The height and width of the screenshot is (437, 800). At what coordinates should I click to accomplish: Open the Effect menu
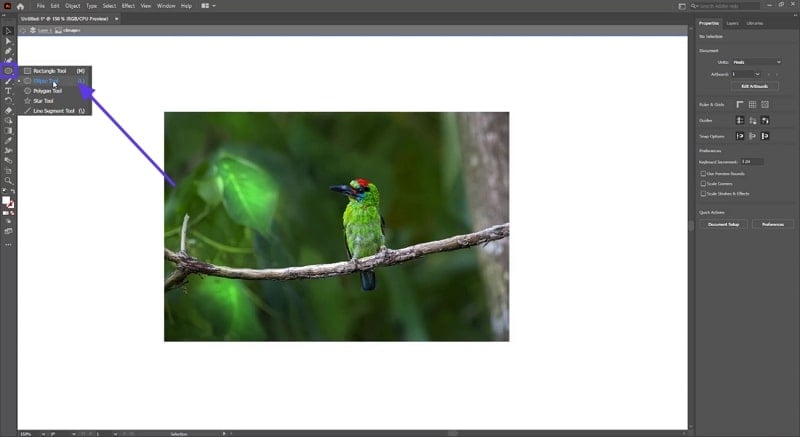tap(128, 6)
